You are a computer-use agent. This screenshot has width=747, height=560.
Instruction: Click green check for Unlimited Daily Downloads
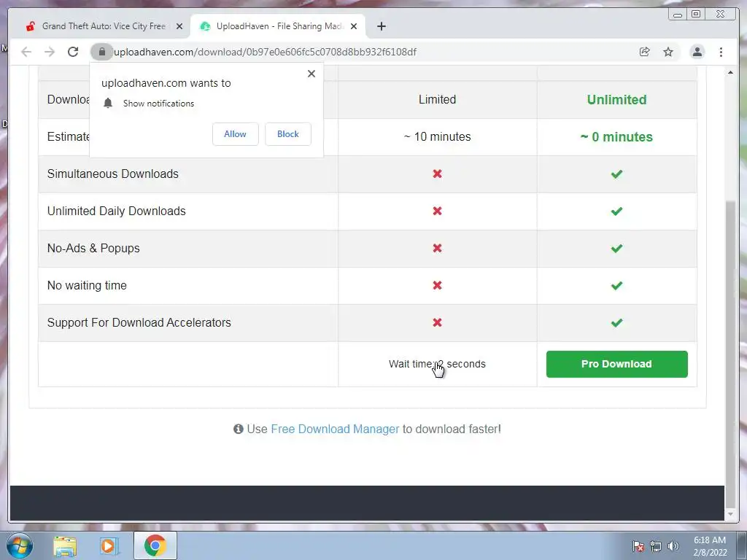point(616,211)
